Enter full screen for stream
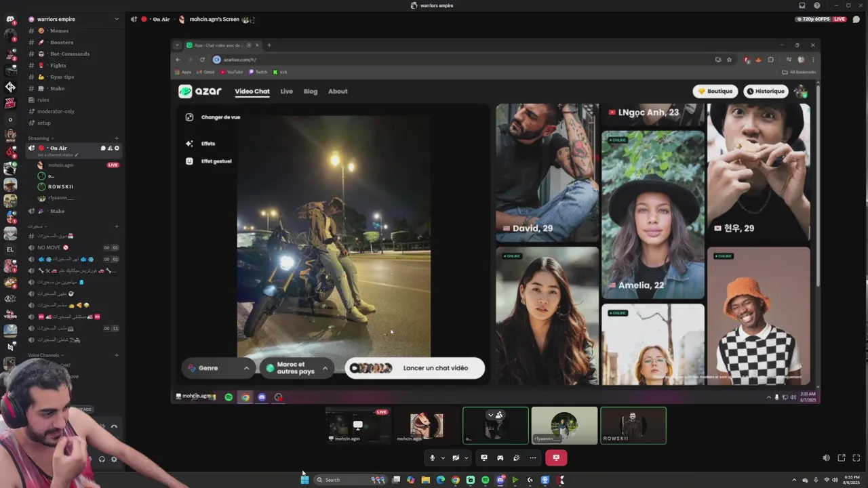This screenshot has width=868, height=488. coord(856,457)
